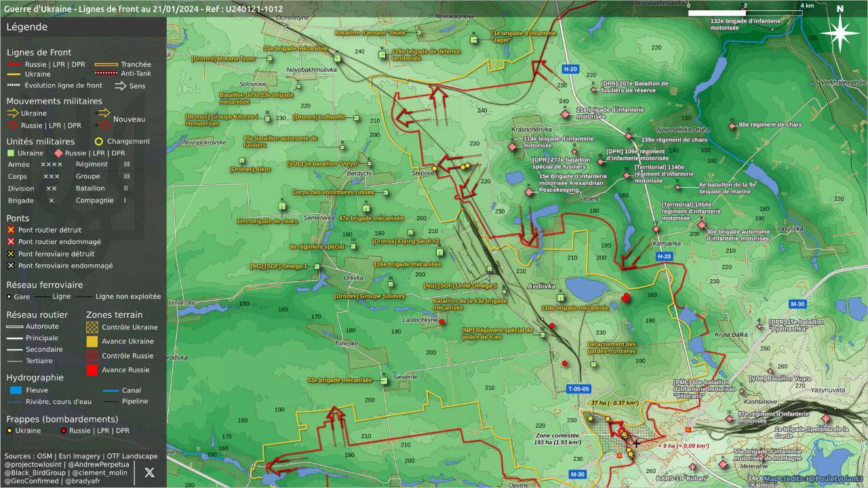Select the 80e régiment de chars marker
This screenshot has height=488, width=868.
tap(732, 125)
